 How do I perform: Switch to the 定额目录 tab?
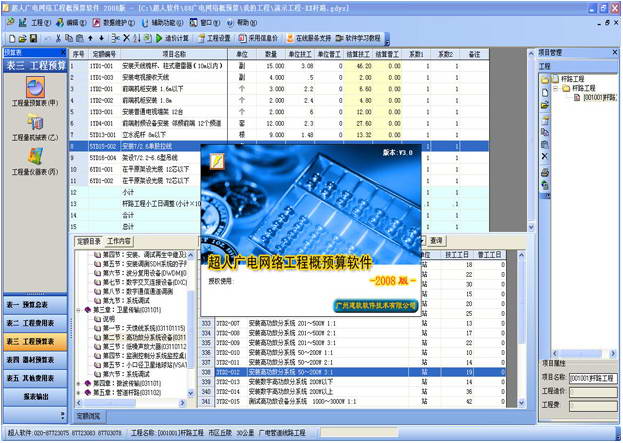[89, 241]
